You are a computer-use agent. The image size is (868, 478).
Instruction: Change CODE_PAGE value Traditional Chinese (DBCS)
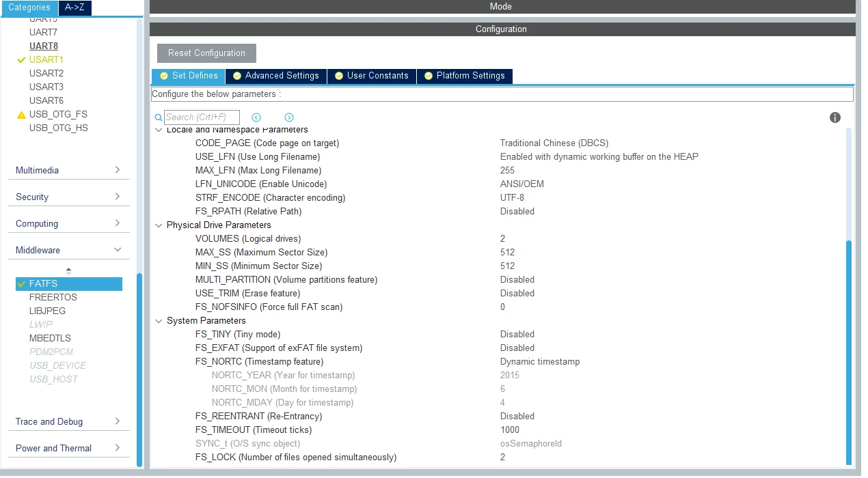554,143
